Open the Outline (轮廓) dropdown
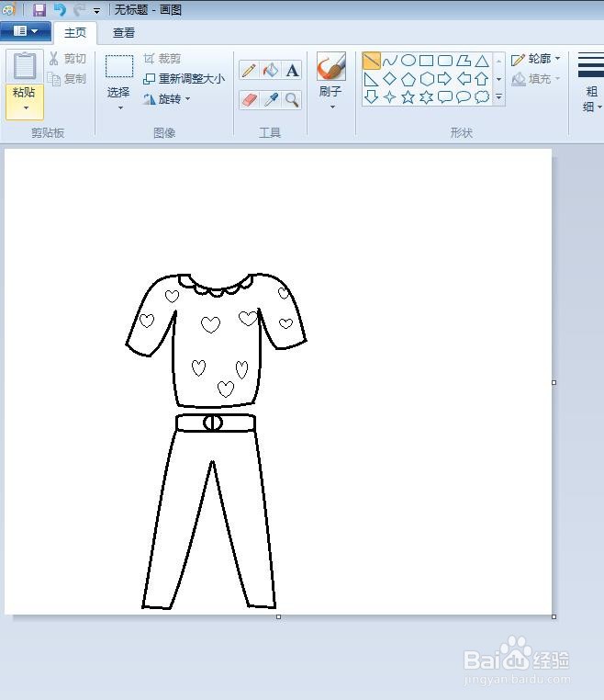The height and width of the screenshot is (700, 604). click(536, 59)
